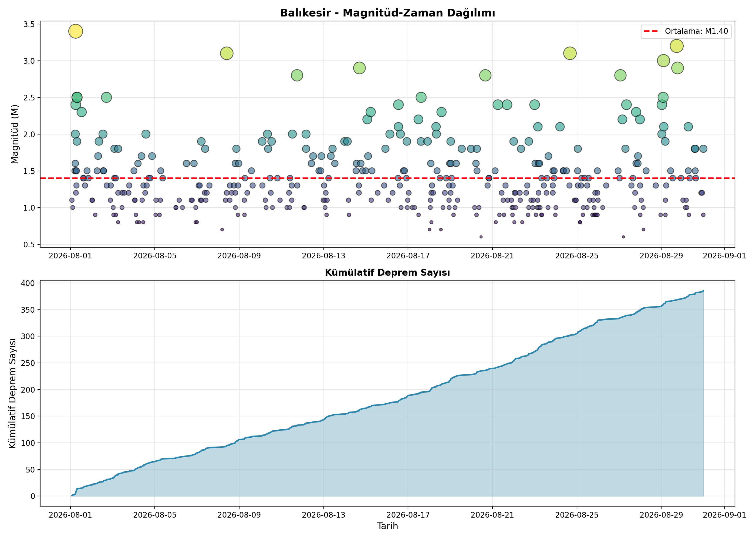Select "2026-08-05" under the magnitude scatter chart
Viewport: 756px width, 540px height.
pos(155,256)
